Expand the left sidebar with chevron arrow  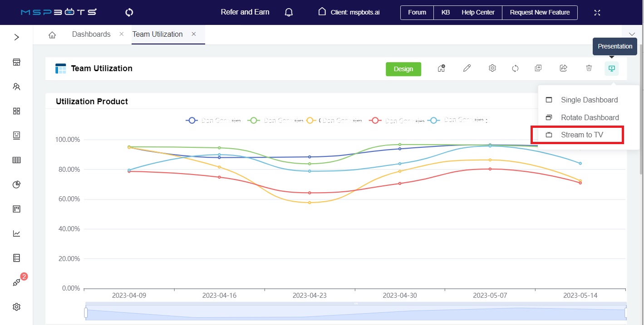(x=17, y=37)
